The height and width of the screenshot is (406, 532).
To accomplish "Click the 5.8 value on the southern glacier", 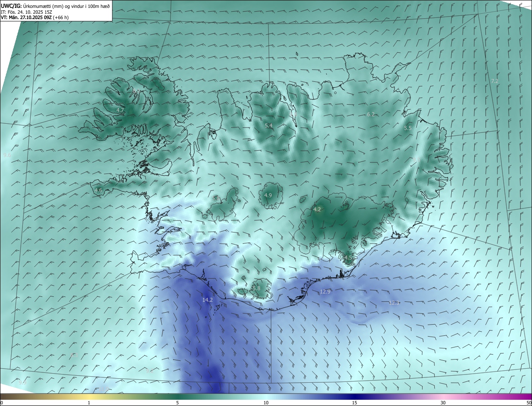I will [x=256, y=288].
